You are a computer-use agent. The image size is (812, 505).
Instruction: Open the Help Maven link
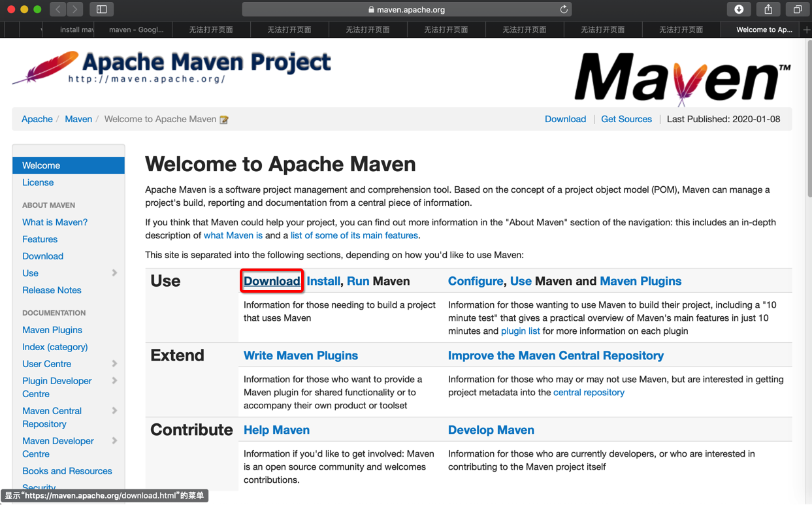(276, 430)
